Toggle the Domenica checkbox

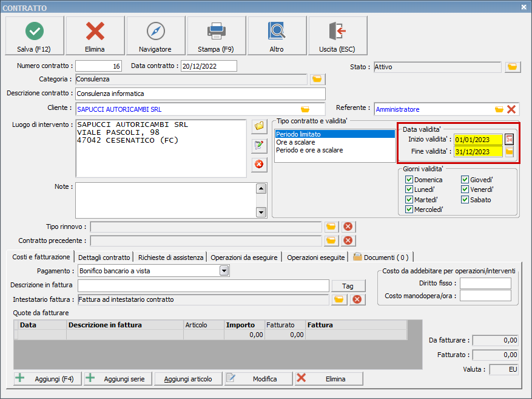tap(409, 180)
